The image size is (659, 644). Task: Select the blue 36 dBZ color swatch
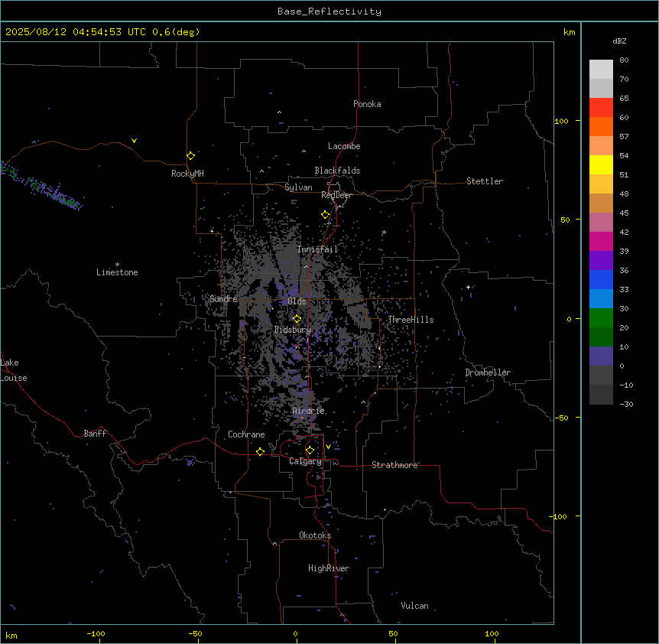point(601,279)
